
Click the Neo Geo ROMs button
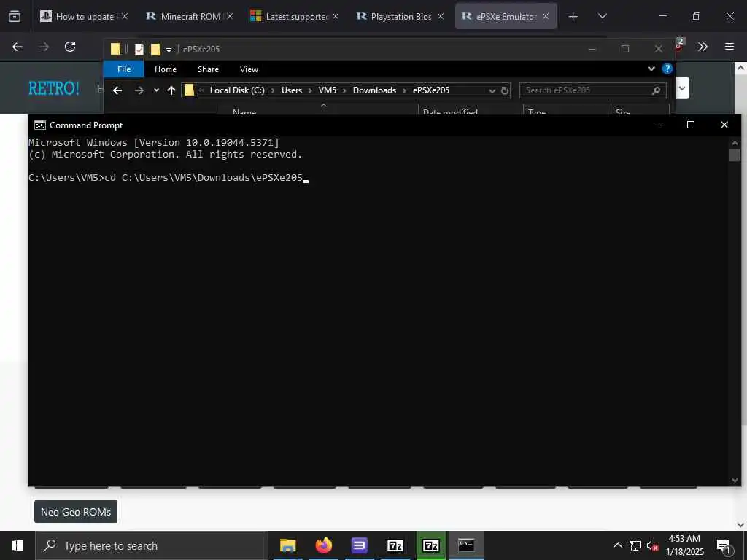pyautogui.click(x=76, y=511)
